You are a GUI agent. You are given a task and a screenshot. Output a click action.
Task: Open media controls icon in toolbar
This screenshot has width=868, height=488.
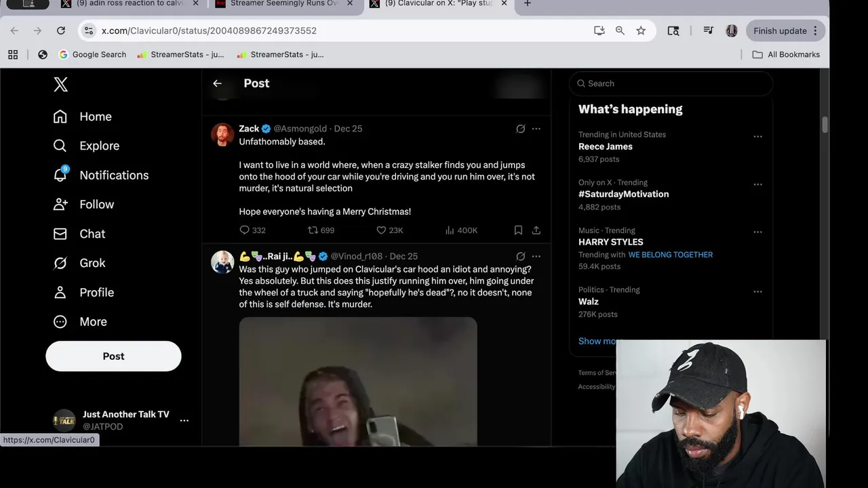pos(709,30)
